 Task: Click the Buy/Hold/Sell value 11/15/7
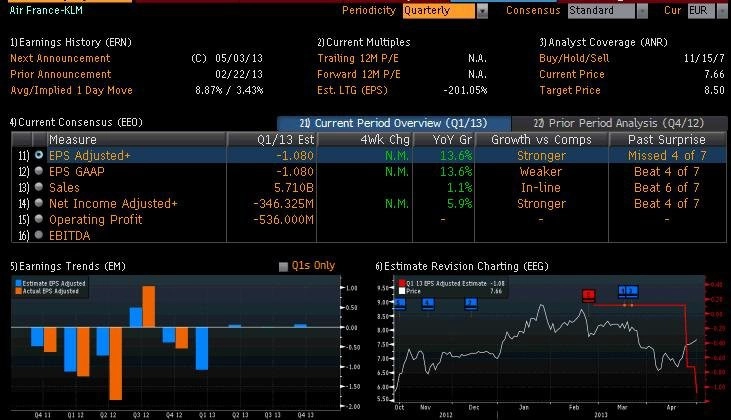704,58
